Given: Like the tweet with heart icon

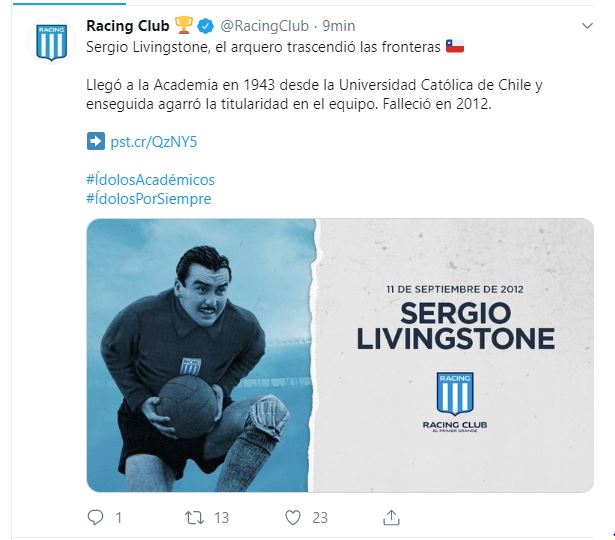Looking at the screenshot, I should (x=293, y=518).
